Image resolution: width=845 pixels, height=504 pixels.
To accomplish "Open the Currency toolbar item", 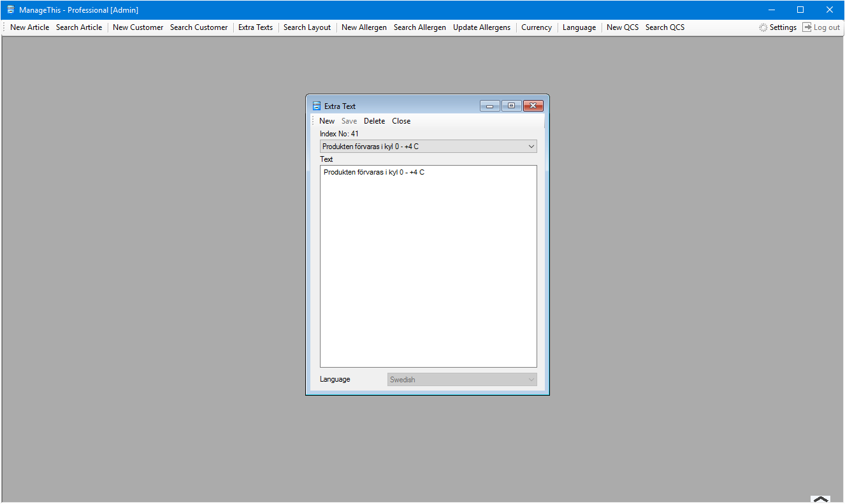I will click(x=537, y=27).
